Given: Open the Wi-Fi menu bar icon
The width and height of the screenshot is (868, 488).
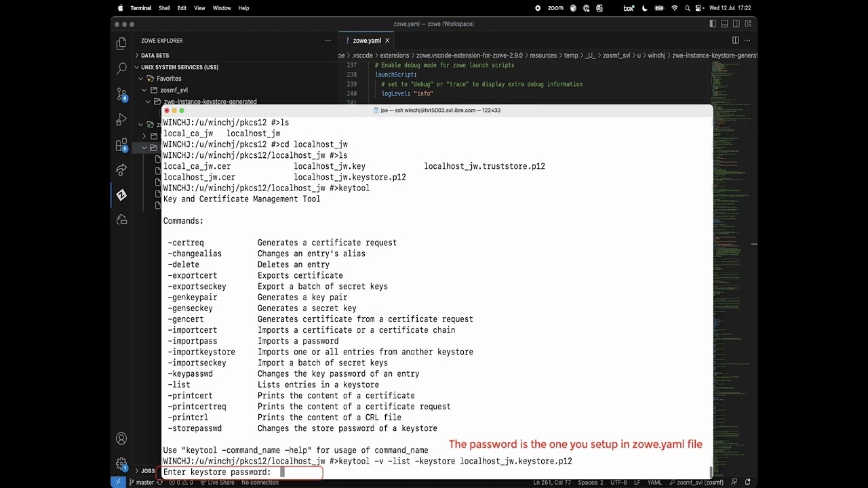Looking at the screenshot, I should tap(674, 8).
